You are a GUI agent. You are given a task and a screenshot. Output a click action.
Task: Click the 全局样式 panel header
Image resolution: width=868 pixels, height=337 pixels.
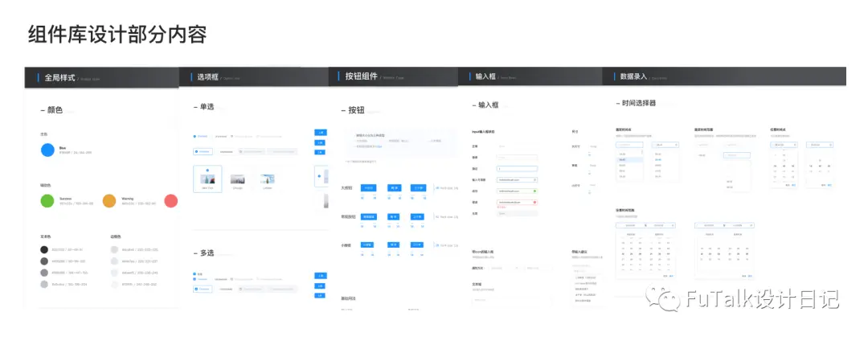click(102, 77)
